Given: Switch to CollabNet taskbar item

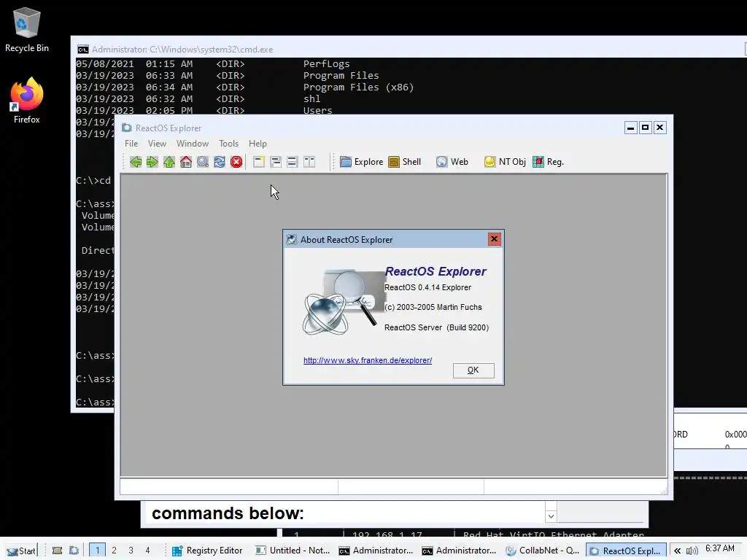Looking at the screenshot, I should click(x=543, y=551).
